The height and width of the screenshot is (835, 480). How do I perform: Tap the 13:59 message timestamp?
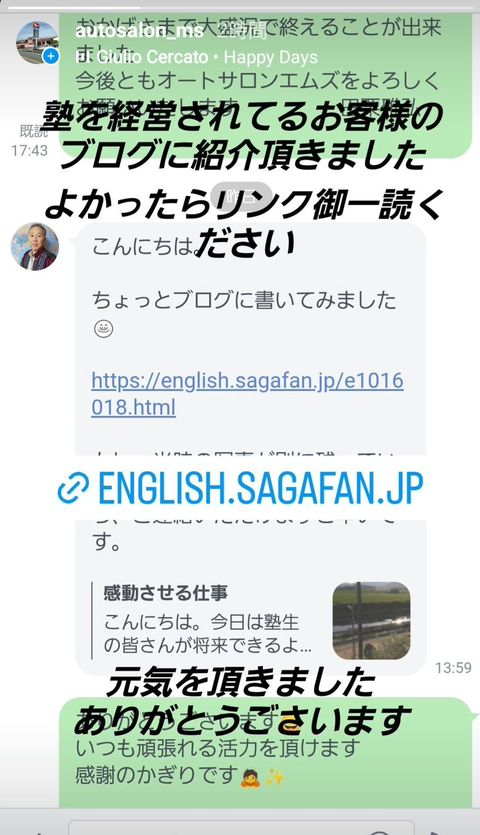click(453, 668)
